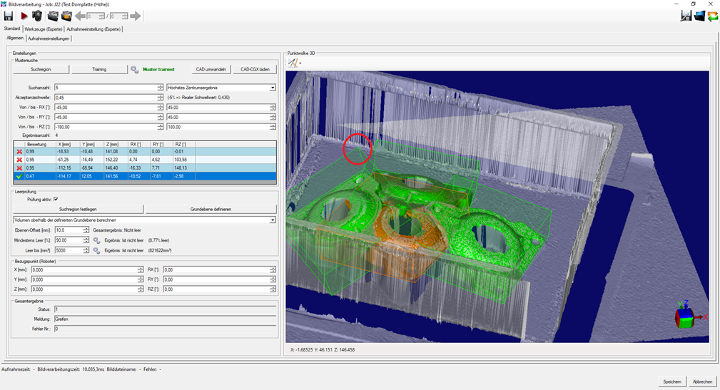Screen dimensions: 720x390
Task: Increase Suchanzahl using spinner arrows
Action: (160, 86)
